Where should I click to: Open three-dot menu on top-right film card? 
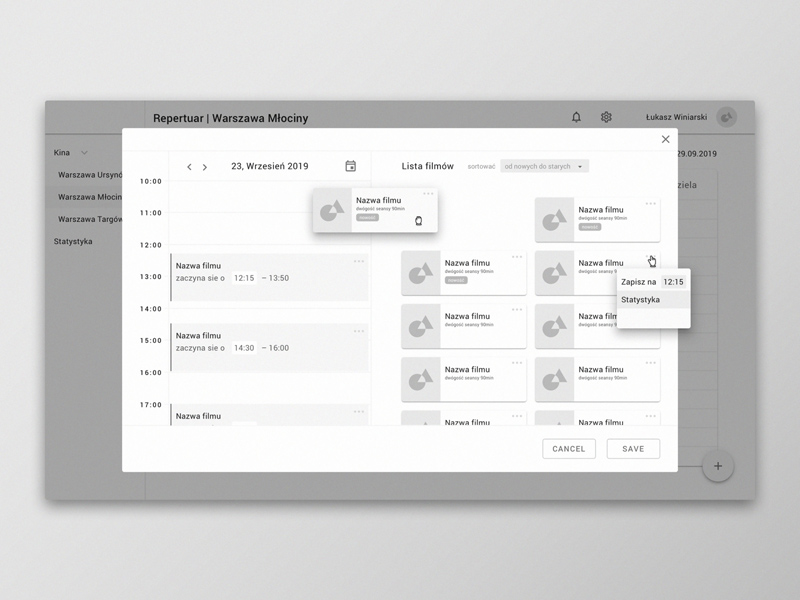(x=651, y=204)
